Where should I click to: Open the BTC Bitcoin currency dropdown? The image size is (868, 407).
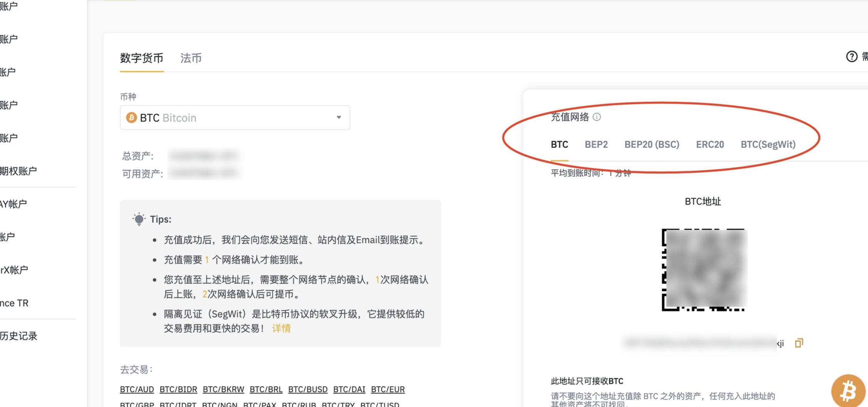click(235, 118)
